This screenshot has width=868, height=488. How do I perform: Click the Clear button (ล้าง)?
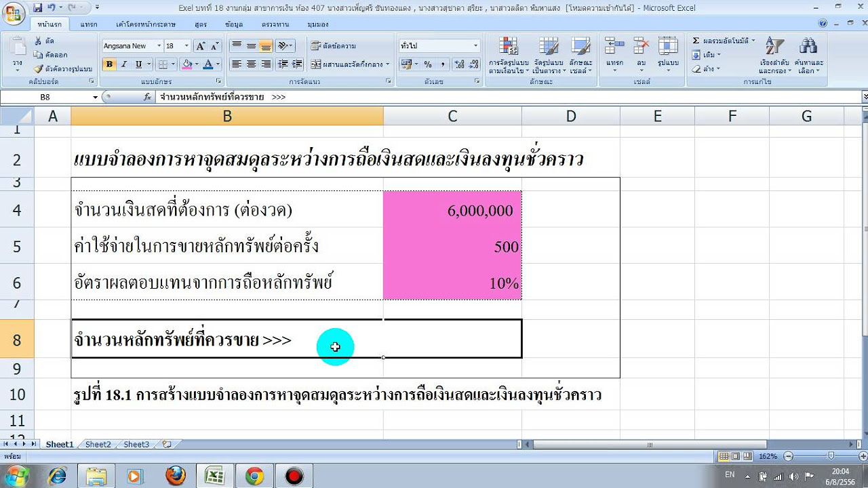(x=706, y=68)
